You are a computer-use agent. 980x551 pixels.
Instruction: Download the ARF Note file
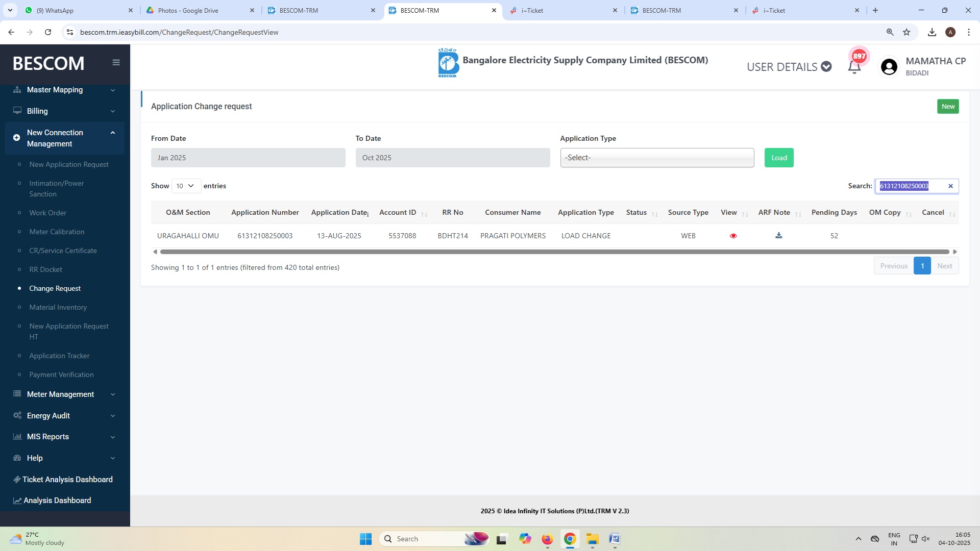[778, 235]
